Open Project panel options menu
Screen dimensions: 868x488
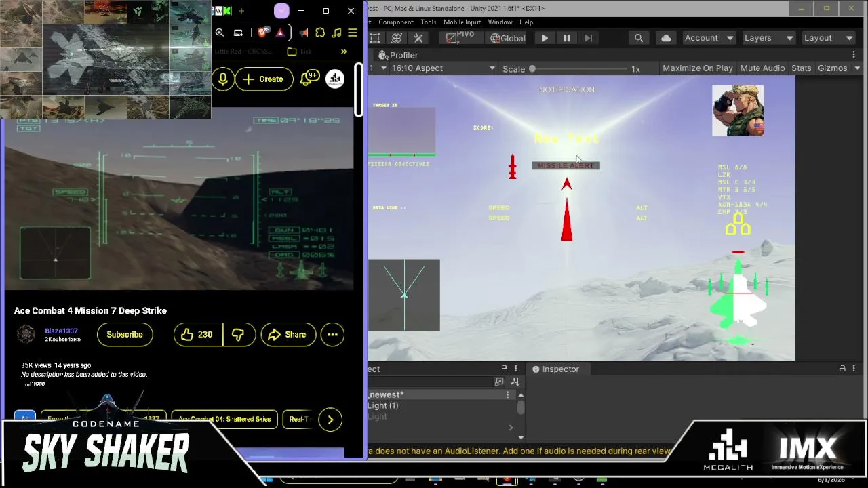click(517, 369)
